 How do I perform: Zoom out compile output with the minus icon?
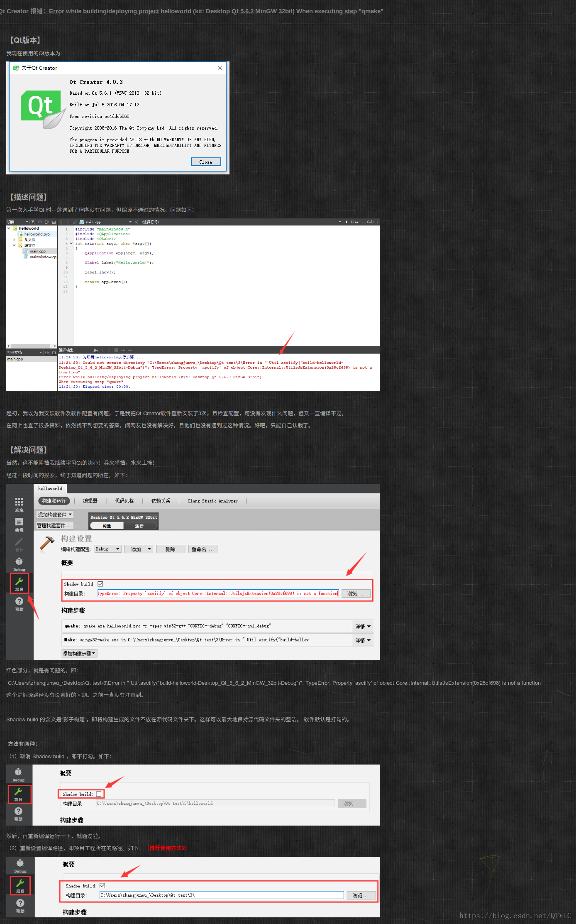pyautogui.click(x=130, y=350)
